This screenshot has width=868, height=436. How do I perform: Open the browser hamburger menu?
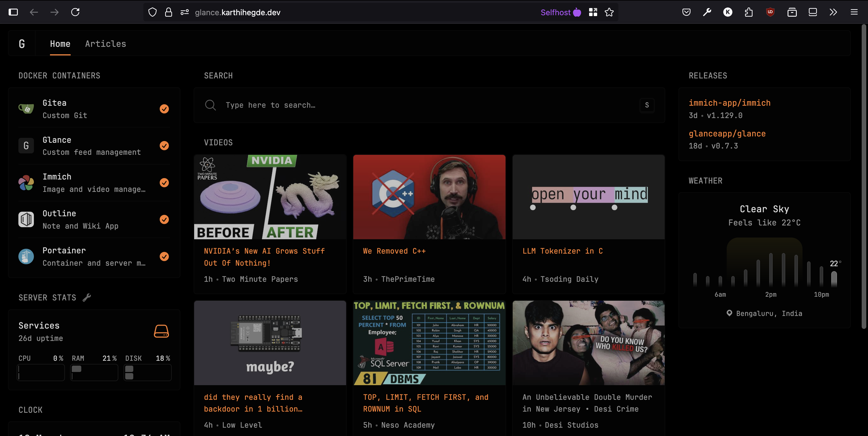[854, 12]
